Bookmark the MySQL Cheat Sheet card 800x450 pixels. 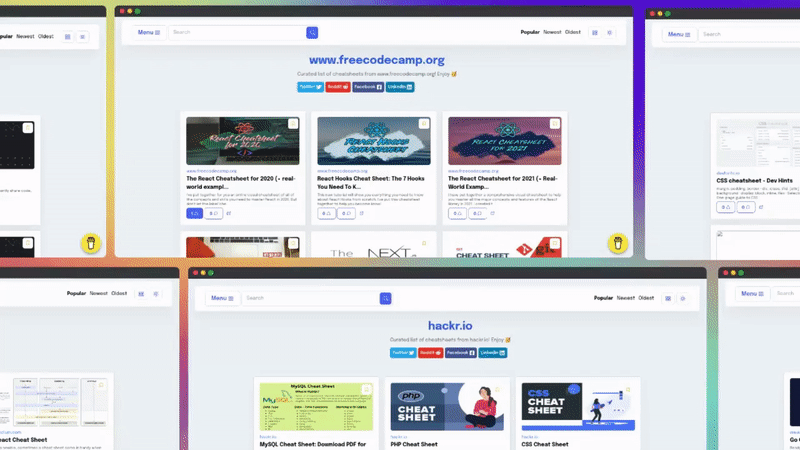pyautogui.click(x=366, y=389)
